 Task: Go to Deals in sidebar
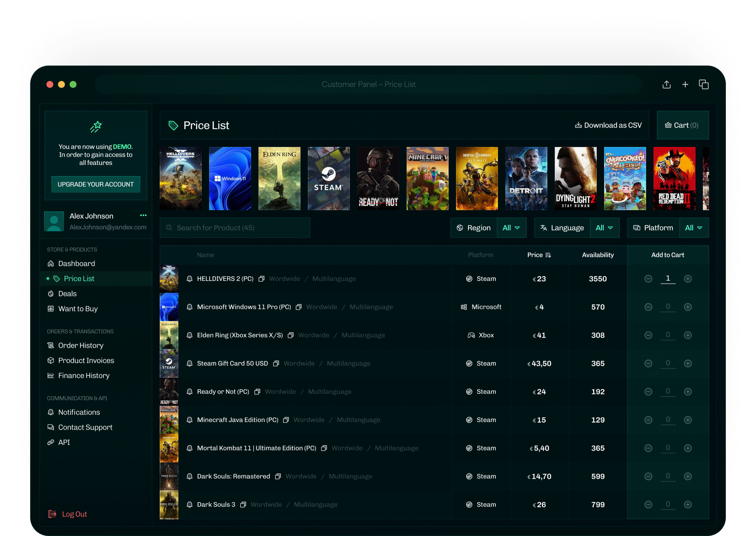coord(67,294)
